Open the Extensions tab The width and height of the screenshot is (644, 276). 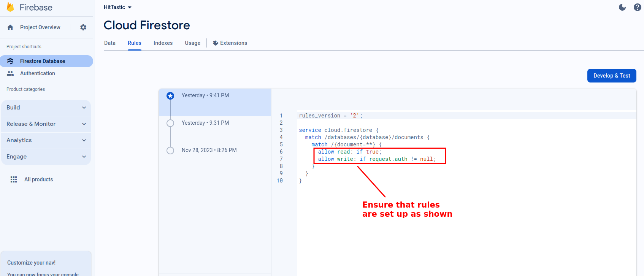click(230, 43)
